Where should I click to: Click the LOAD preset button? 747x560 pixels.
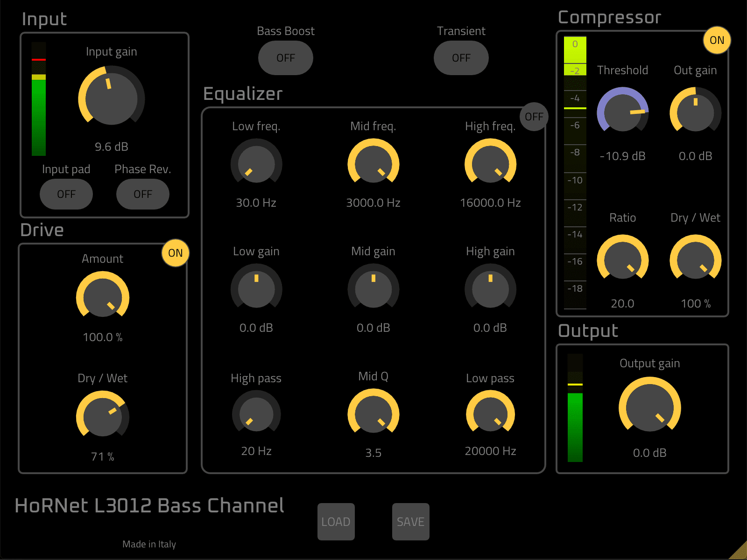(x=336, y=522)
